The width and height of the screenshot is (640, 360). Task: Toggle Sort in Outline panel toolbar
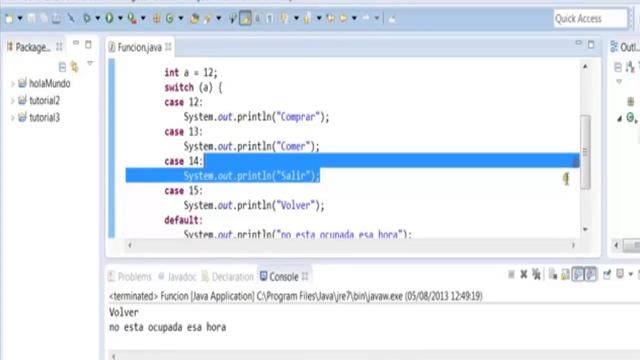630,67
